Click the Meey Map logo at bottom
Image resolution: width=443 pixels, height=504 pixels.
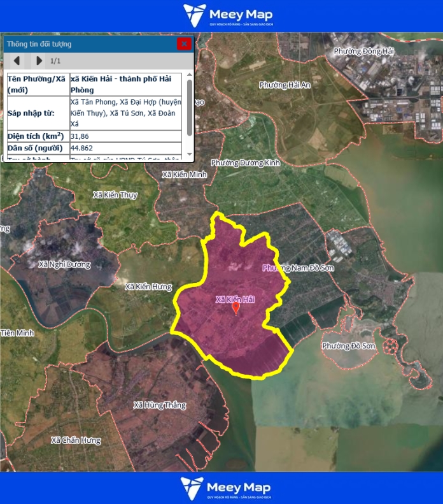(227, 487)
